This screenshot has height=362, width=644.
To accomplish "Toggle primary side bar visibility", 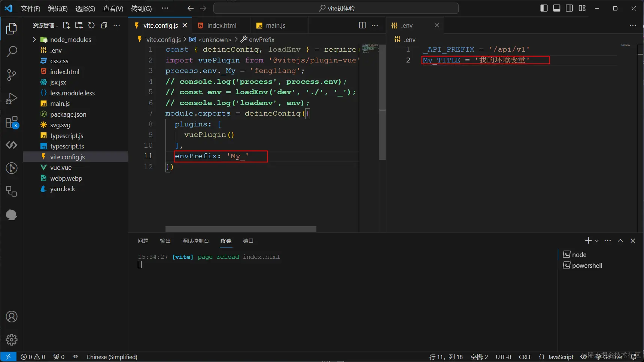I will pyautogui.click(x=544, y=8).
